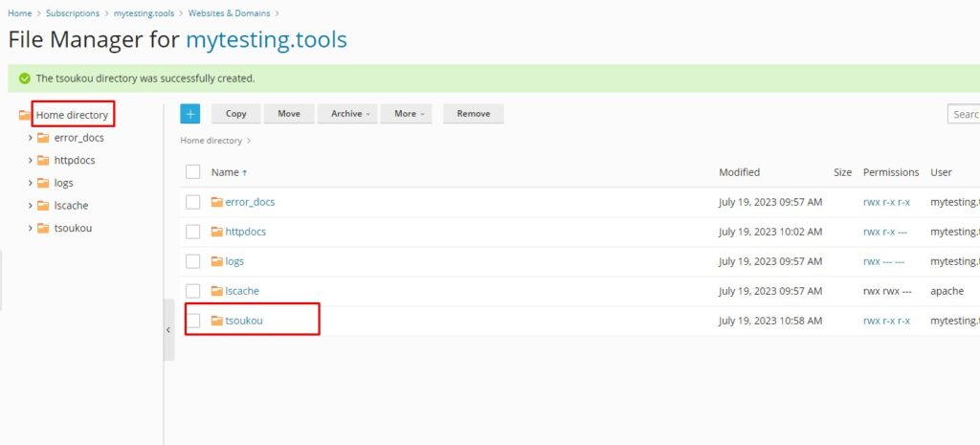Click the httpdocs folder icon in file list
The width and height of the screenshot is (980, 445).
[x=216, y=232]
